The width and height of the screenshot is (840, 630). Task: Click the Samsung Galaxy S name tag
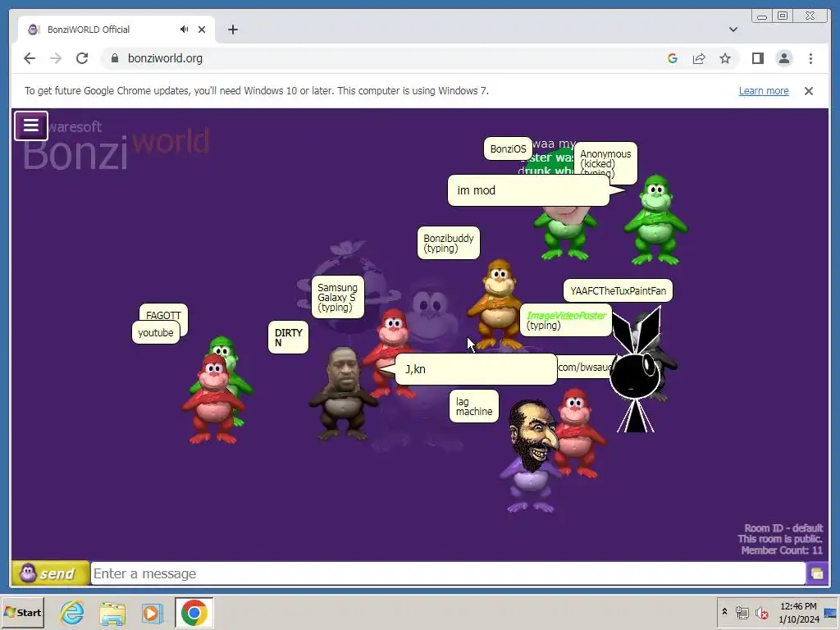click(x=337, y=297)
